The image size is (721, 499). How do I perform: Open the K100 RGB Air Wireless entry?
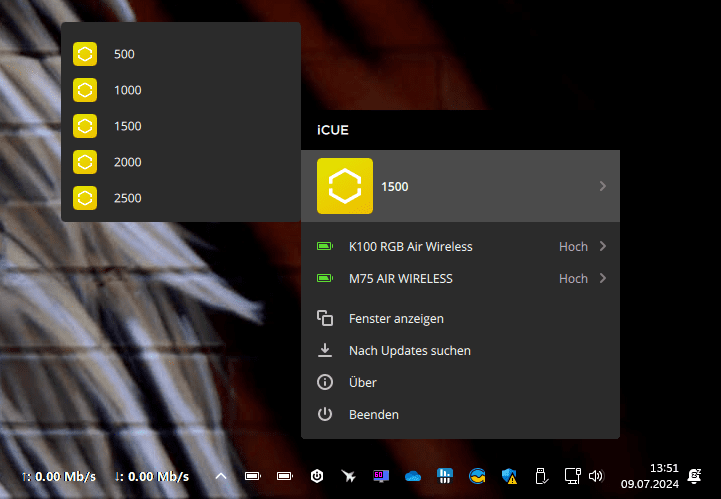[460, 246]
